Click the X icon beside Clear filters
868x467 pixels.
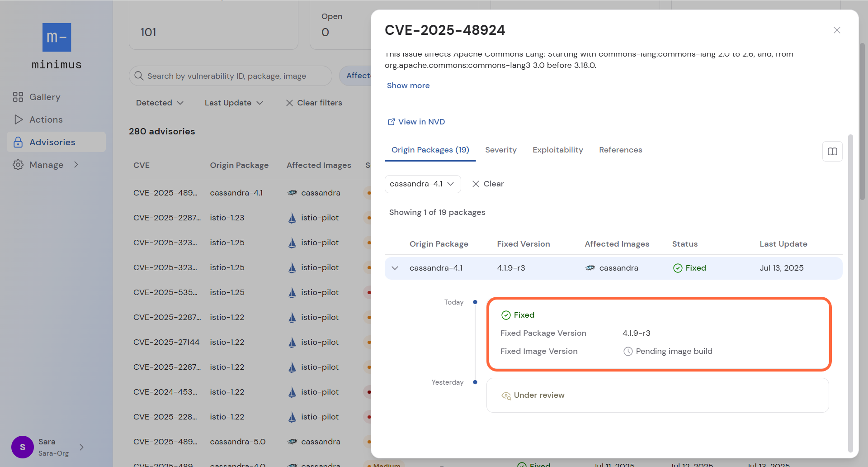point(289,103)
